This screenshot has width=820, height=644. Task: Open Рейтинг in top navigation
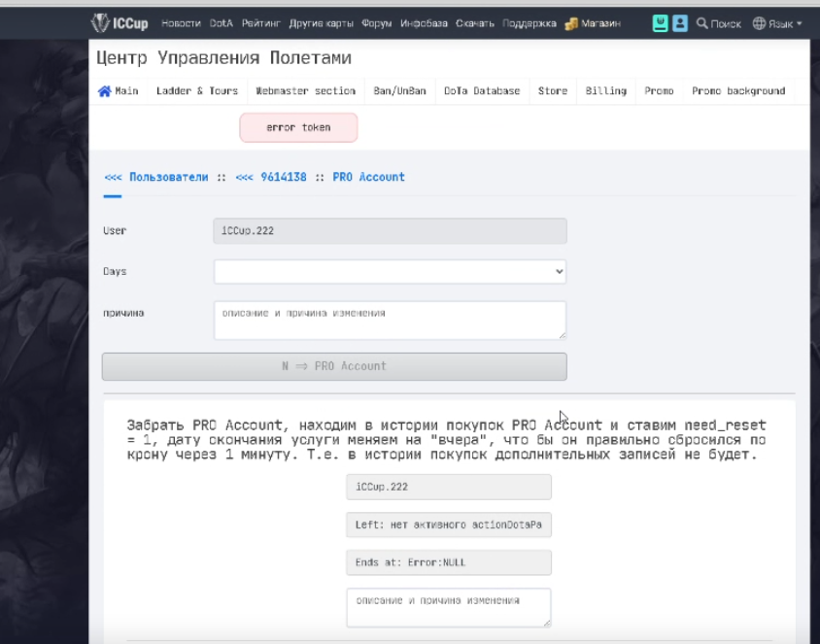point(261,23)
